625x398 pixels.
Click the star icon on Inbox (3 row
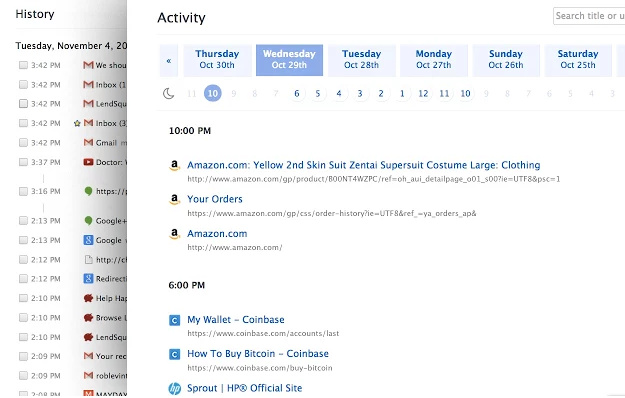pos(77,124)
